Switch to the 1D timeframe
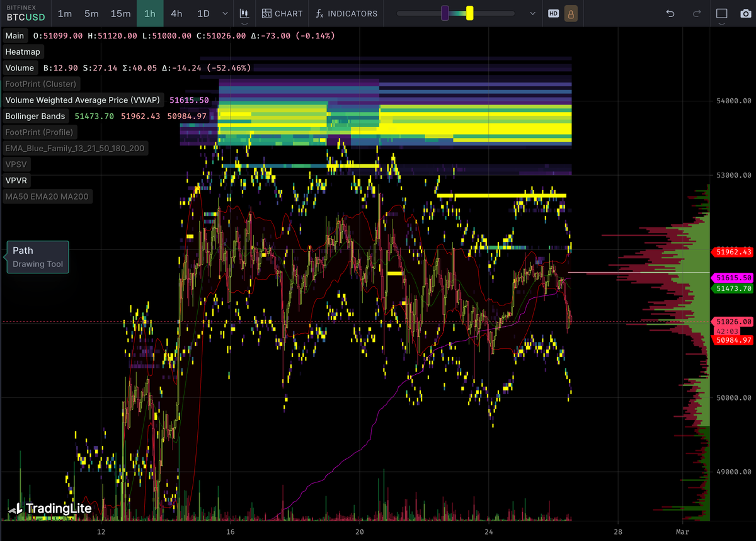Screen dimensions: 756x541 coord(203,13)
